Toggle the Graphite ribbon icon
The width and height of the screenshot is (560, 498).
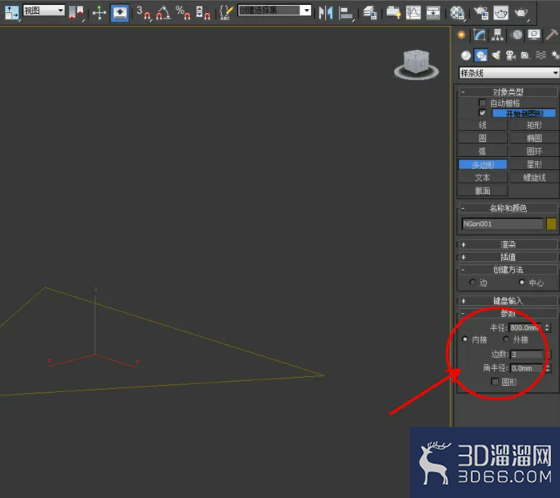[393, 13]
